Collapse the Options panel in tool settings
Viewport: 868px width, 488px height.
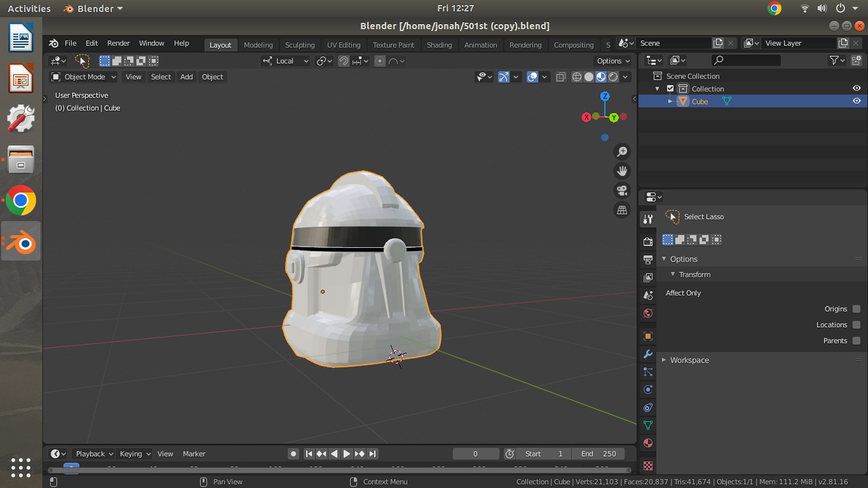[x=664, y=259]
